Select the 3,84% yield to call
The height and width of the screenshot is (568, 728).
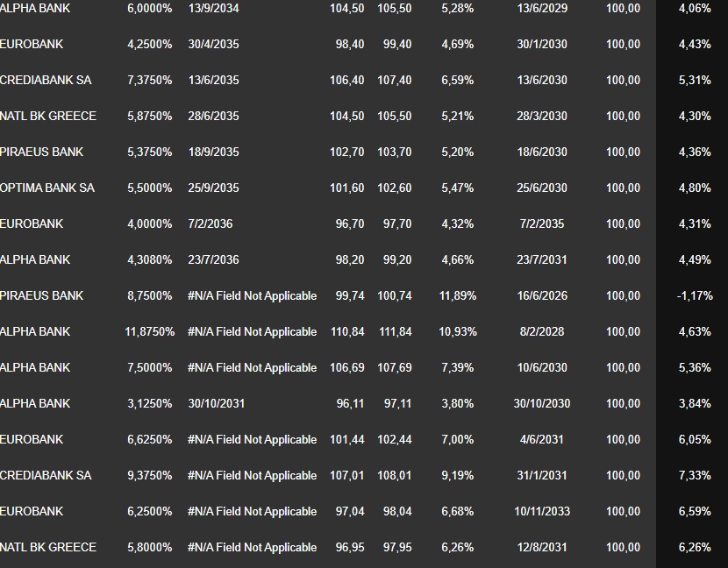point(695,404)
